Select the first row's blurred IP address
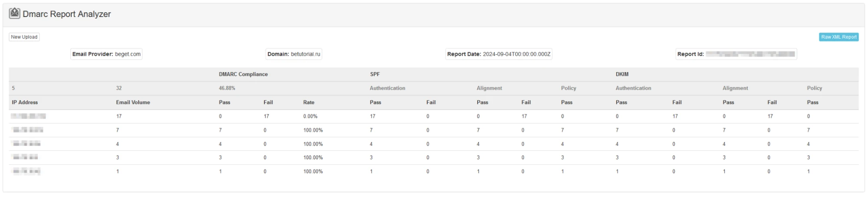Screen dimensions: 868x198 tap(29, 116)
